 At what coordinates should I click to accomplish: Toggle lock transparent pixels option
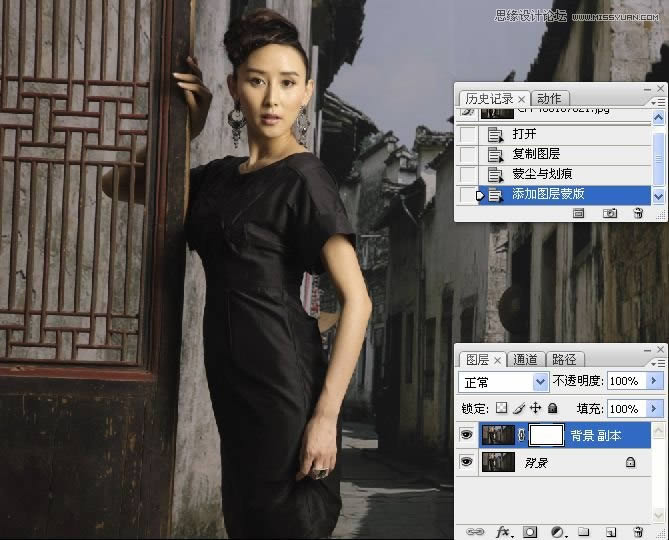502,409
